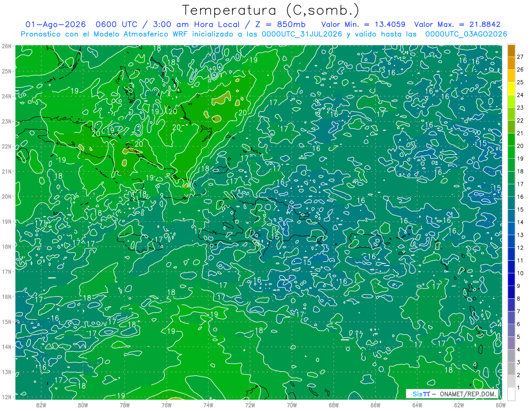
Task: Click the '17N' latitude axis label
Action: coord(6,272)
